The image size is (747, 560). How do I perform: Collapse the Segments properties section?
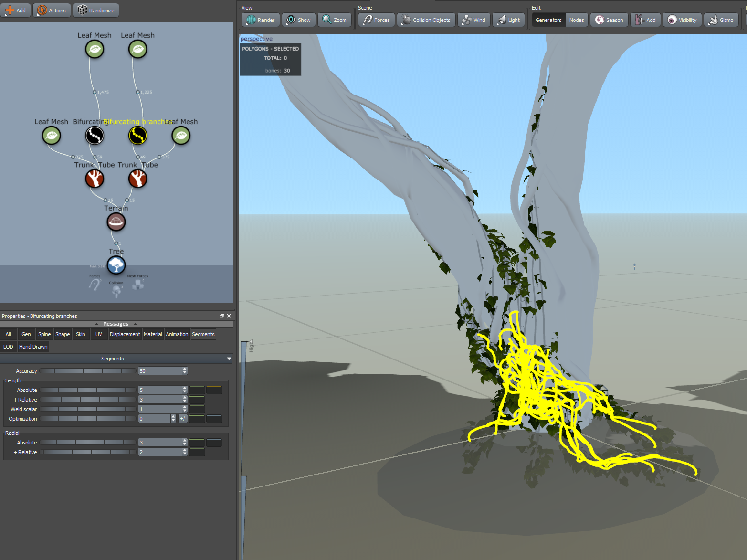(229, 359)
